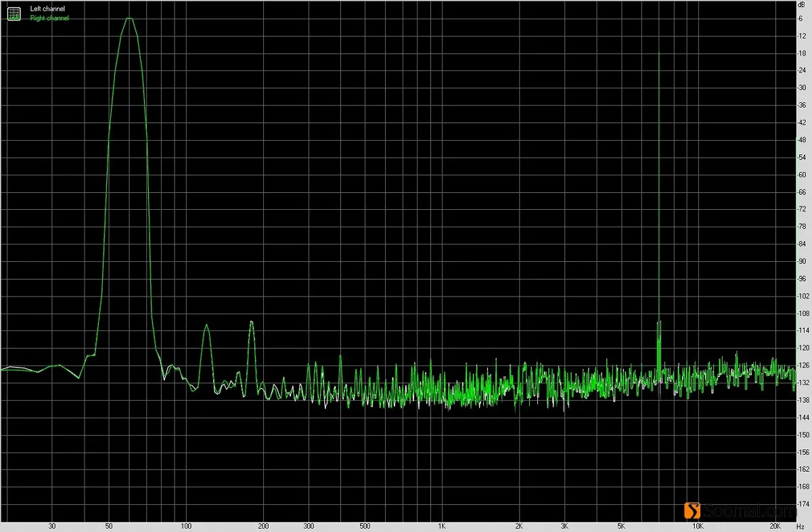The width and height of the screenshot is (812, 532).
Task: Click the "-102" dB scale value
Action: pos(803,296)
